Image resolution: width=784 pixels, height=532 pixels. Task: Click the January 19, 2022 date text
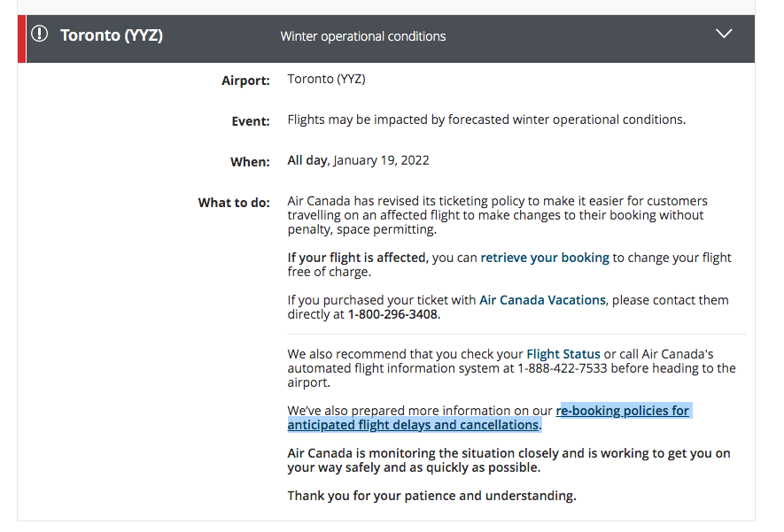click(382, 160)
